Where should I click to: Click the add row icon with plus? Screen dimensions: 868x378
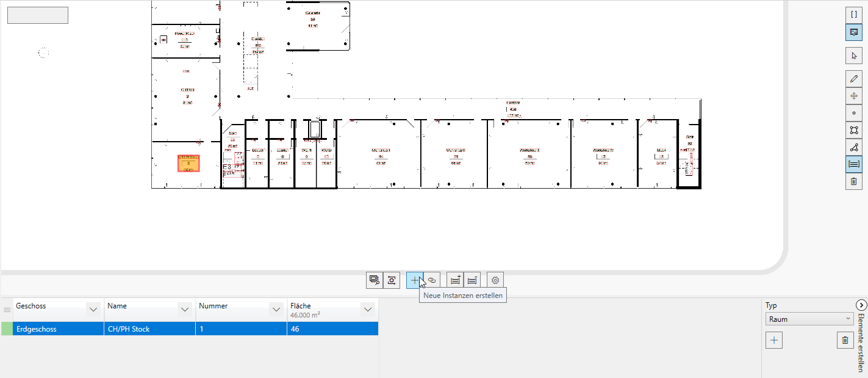click(x=455, y=280)
